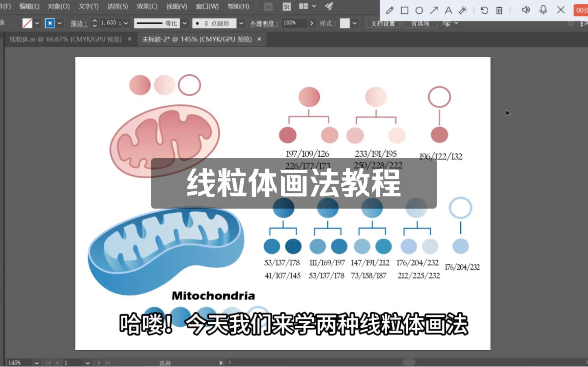Click the zoom level field 145%
Image resolution: width=588 pixels, height=367 pixels.
coord(19,363)
